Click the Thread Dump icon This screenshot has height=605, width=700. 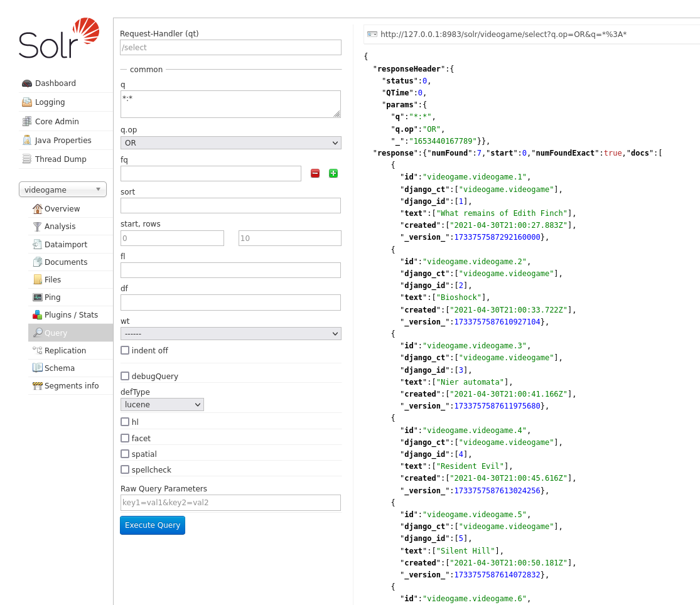point(26,159)
